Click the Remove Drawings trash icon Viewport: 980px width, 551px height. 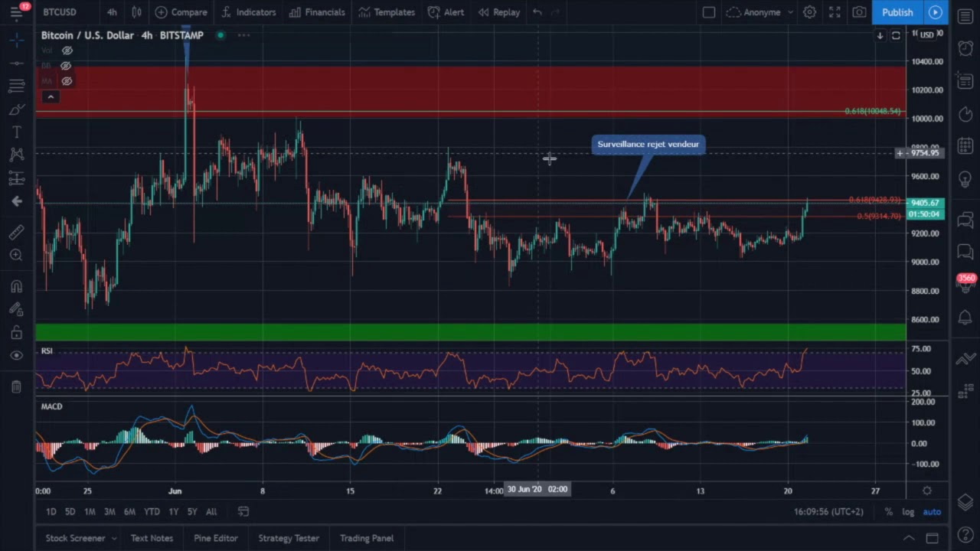[17, 386]
